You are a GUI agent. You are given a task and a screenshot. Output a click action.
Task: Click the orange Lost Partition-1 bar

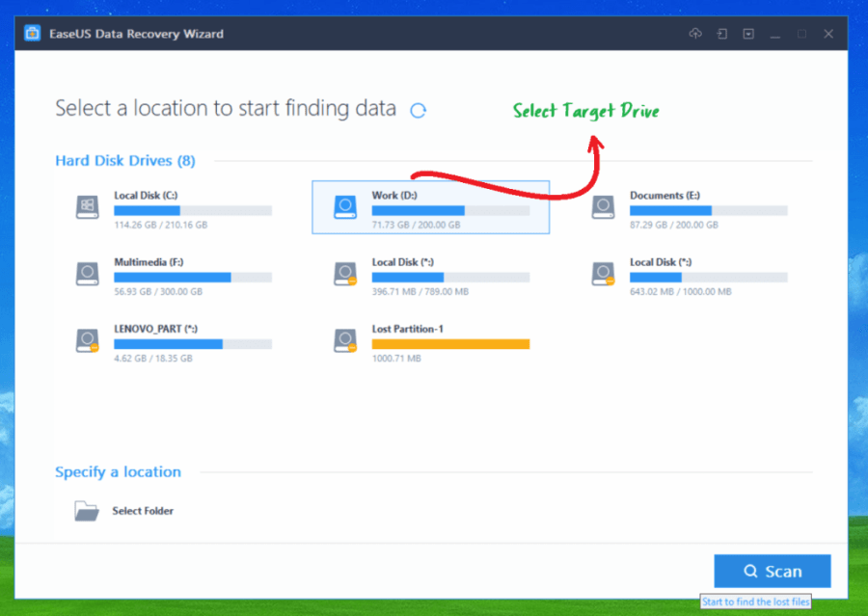point(450,344)
